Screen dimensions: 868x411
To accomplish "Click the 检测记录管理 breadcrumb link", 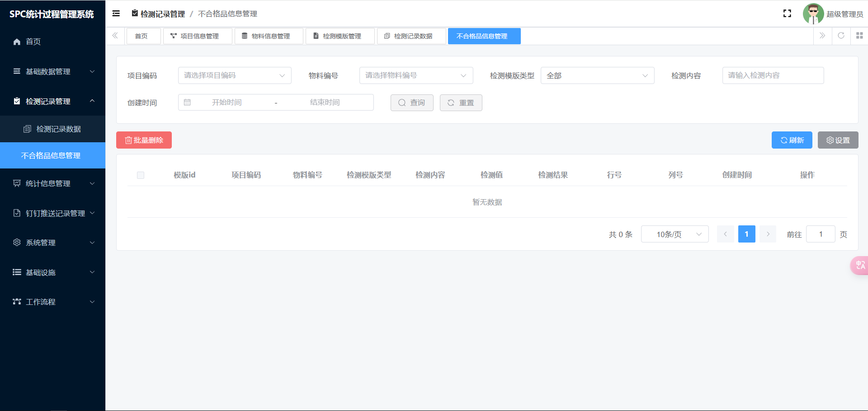I will pos(163,14).
